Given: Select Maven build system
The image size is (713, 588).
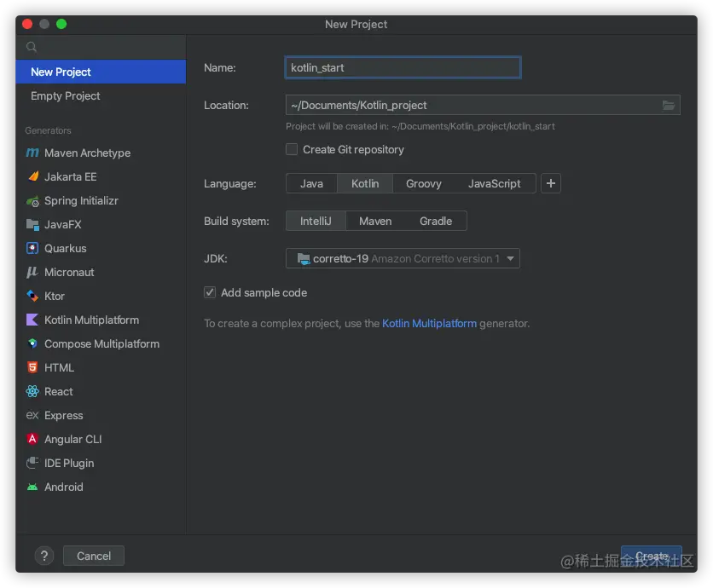Looking at the screenshot, I should point(375,222).
